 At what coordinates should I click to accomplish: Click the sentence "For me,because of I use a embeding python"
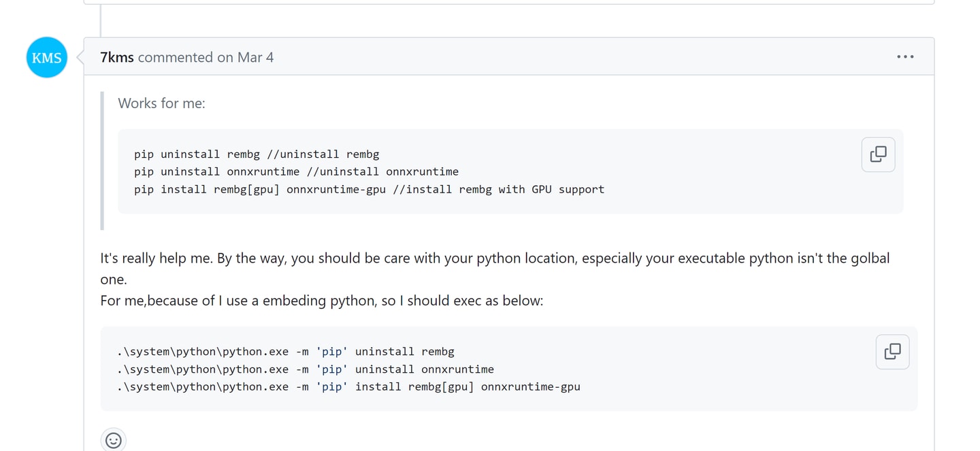(322, 301)
